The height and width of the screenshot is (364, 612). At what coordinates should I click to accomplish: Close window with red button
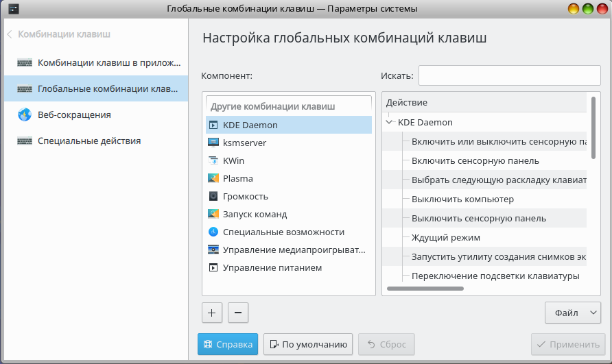click(x=602, y=9)
